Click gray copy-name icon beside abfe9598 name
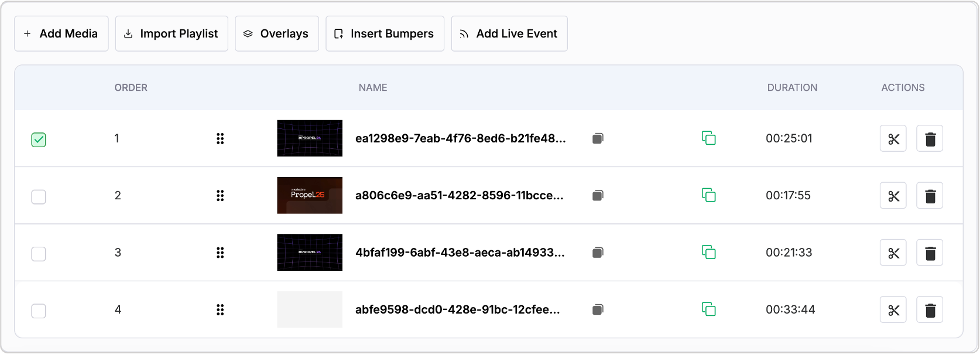 [x=598, y=309]
